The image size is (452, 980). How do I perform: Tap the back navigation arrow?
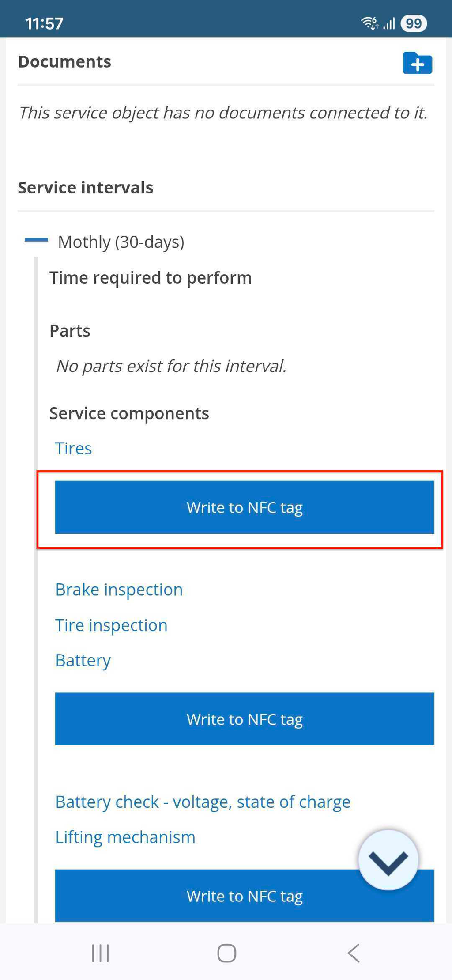352,953
